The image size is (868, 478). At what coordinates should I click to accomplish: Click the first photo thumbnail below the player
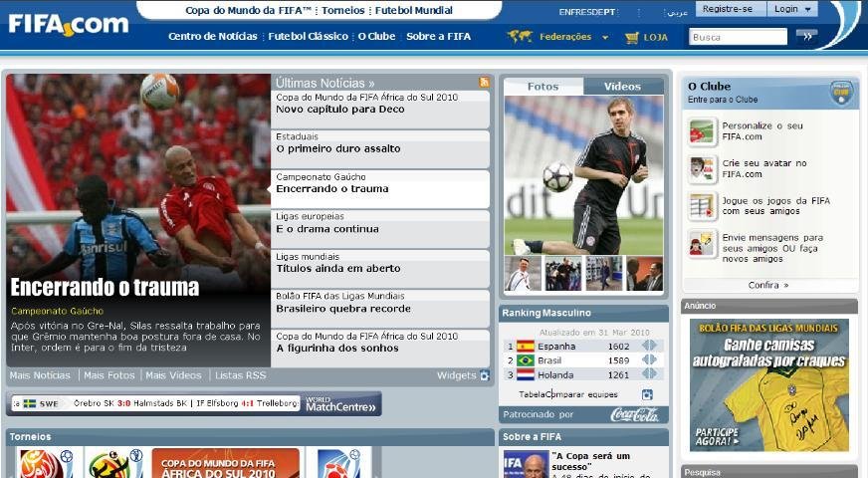524,274
